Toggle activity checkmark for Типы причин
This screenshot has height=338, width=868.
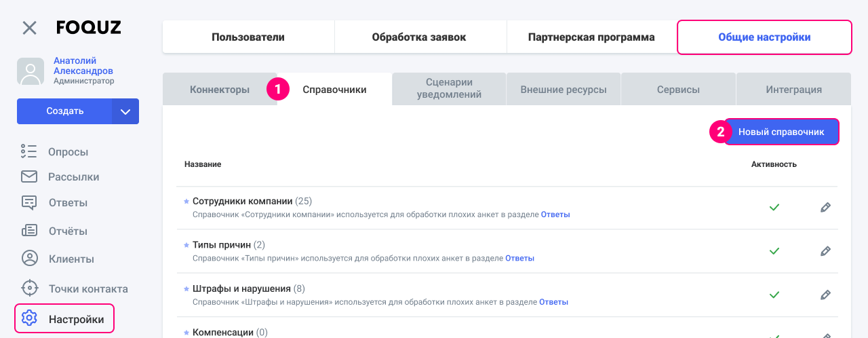pos(774,251)
